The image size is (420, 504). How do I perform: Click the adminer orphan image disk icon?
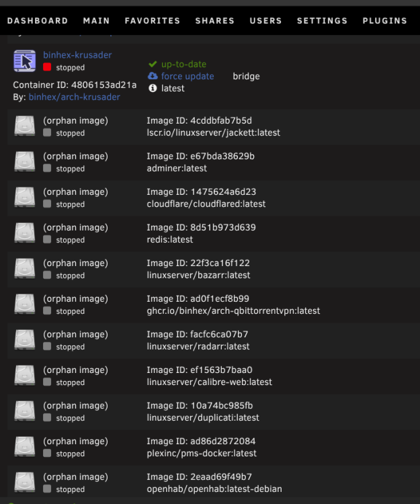click(24, 162)
